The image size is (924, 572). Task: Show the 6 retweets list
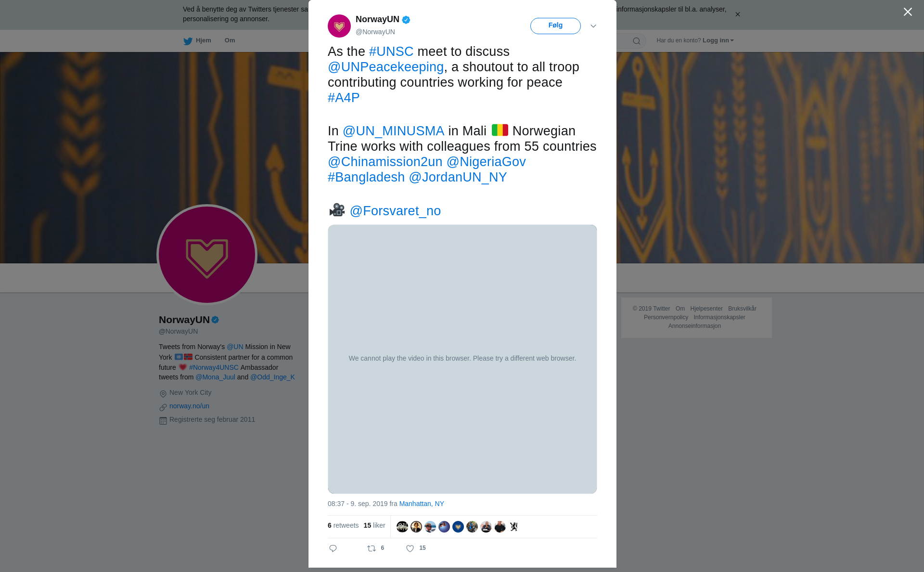coord(343,525)
